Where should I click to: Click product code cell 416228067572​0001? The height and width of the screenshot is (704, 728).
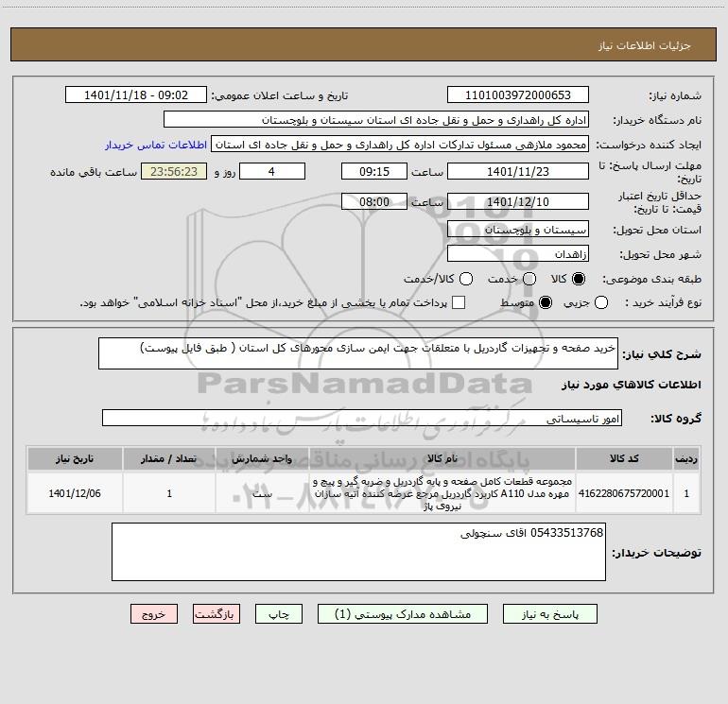pyautogui.click(x=624, y=493)
